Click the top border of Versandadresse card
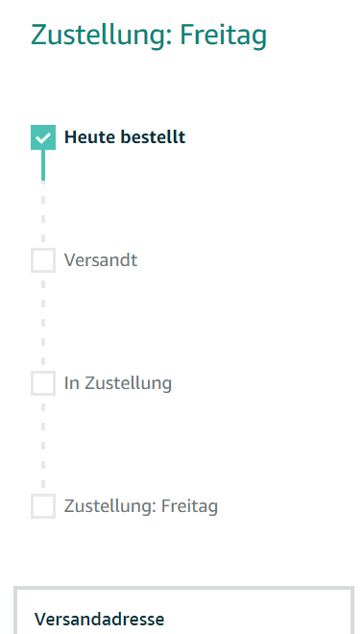This screenshot has width=364, height=634. 184,587
